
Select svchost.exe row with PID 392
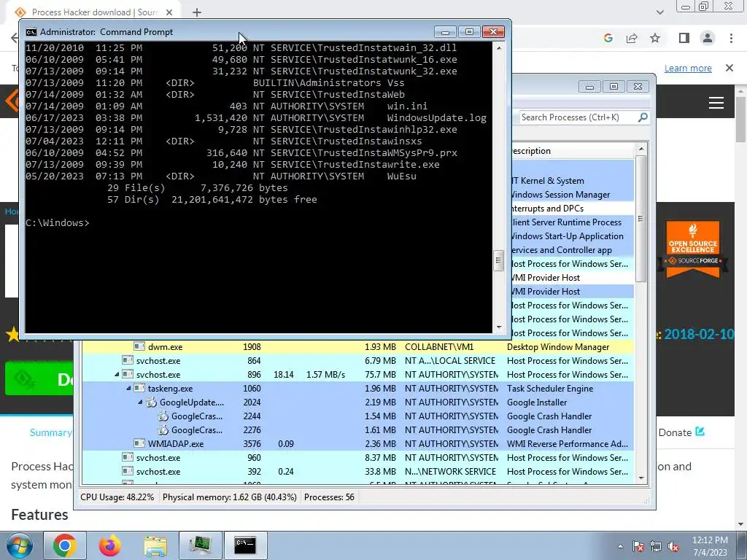(x=357, y=472)
